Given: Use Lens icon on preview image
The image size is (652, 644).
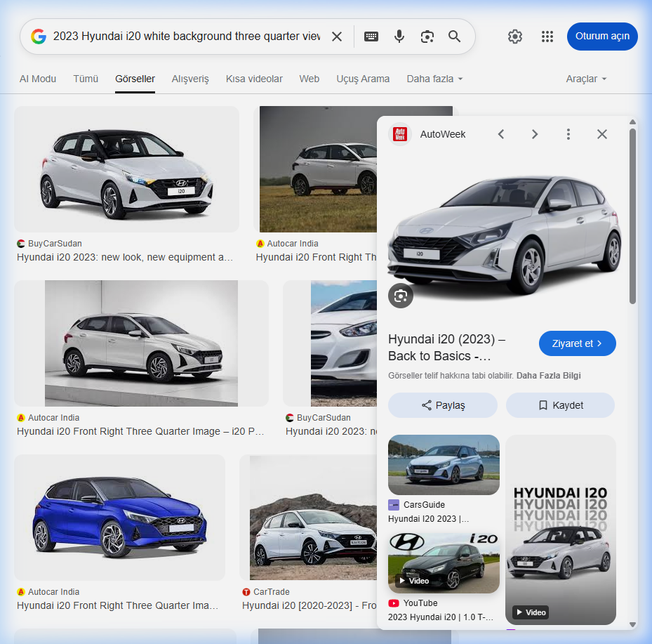Looking at the screenshot, I should tap(401, 296).
